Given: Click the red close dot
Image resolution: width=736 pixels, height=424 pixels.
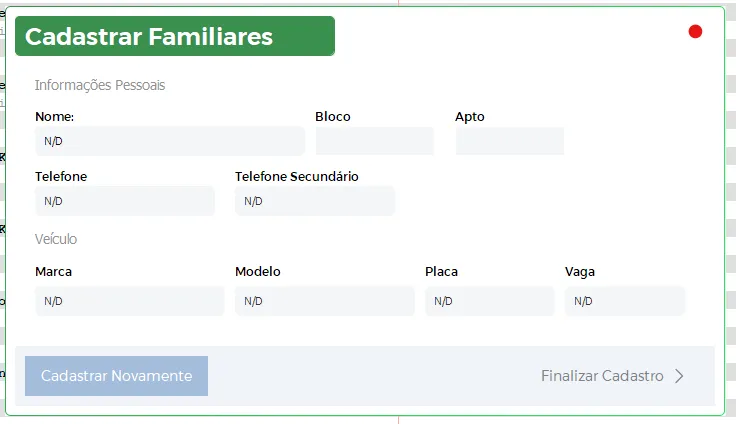Looking at the screenshot, I should (x=695, y=32).
